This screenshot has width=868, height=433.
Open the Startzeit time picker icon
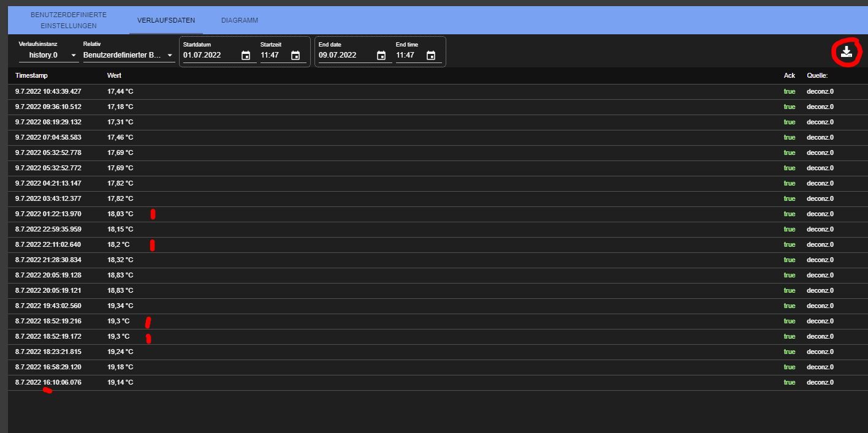(295, 56)
